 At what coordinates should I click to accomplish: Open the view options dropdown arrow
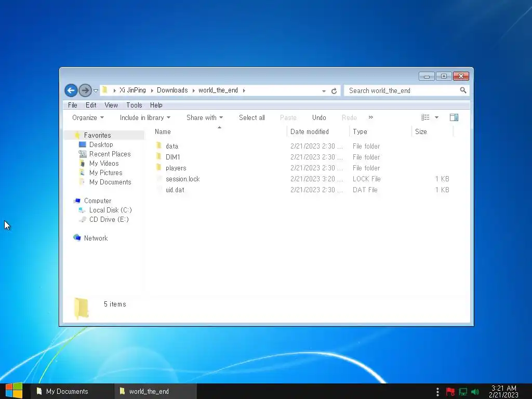click(x=436, y=117)
